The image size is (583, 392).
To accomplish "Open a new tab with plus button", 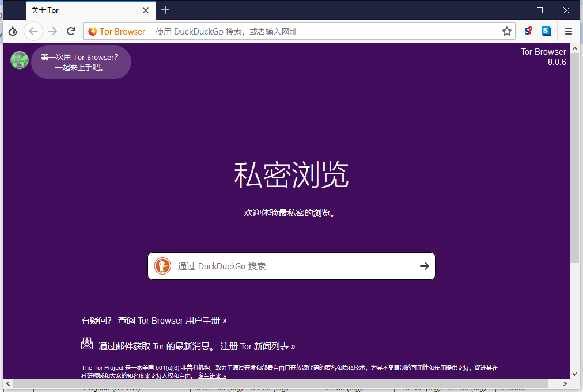I will (x=165, y=10).
